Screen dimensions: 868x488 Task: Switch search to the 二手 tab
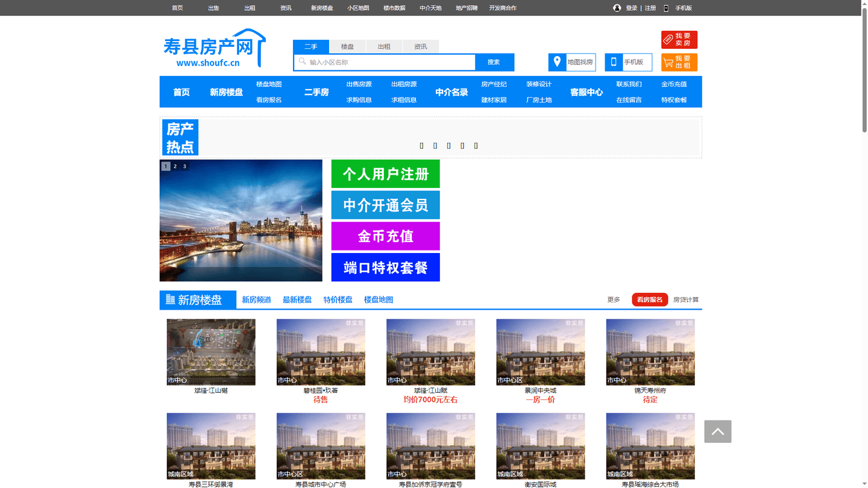pos(311,46)
